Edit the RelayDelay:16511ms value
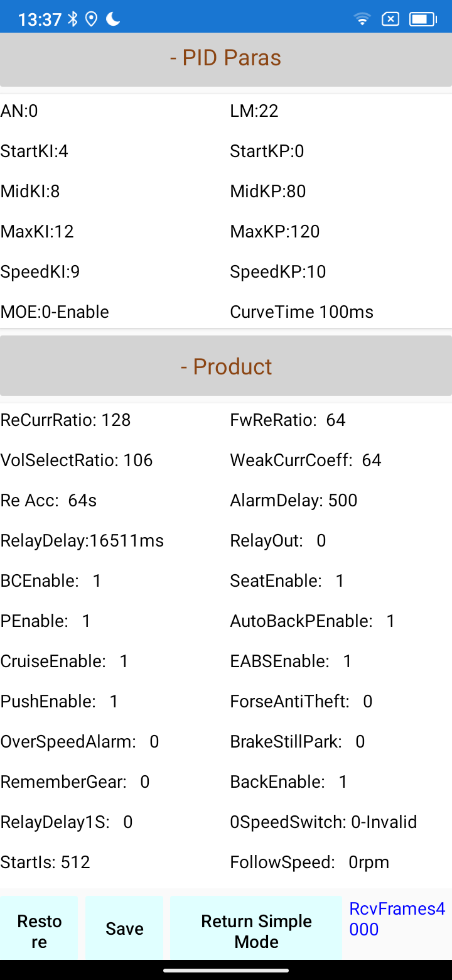This screenshot has width=452, height=980. coord(82,541)
